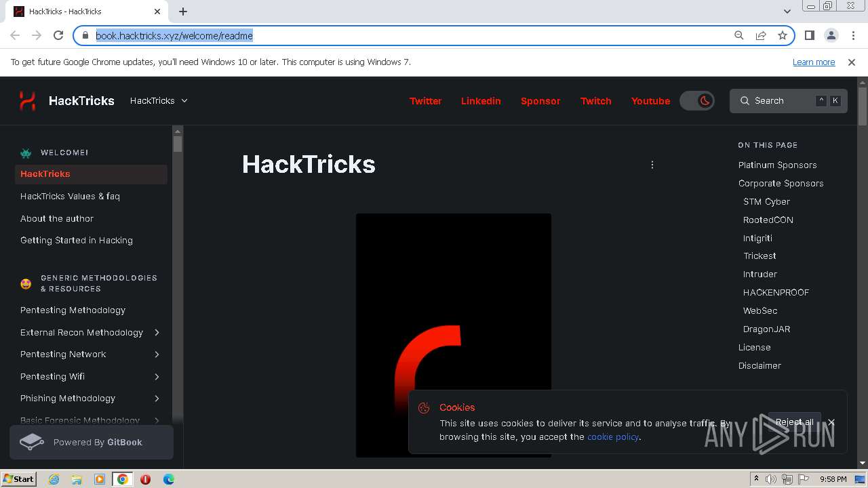Image resolution: width=868 pixels, height=488 pixels.
Task: Open the page three-dot options next to title
Action: pos(652,165)
